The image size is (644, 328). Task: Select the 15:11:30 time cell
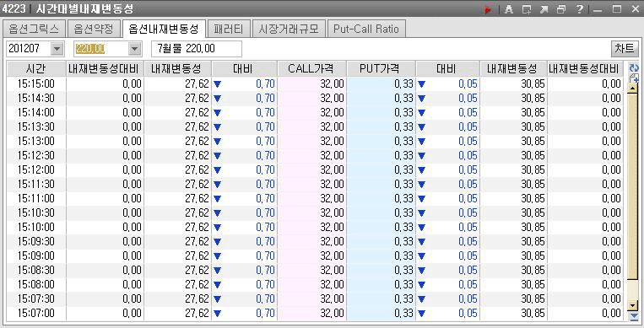(x=36, y=185)
